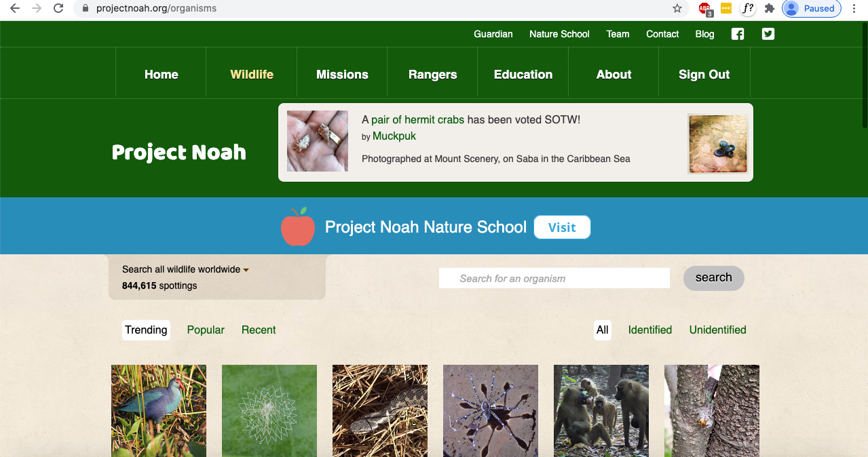Open the Rangers menu item
Image resolution: width=868 pixels, height=457 pixels.
(432, 75)
